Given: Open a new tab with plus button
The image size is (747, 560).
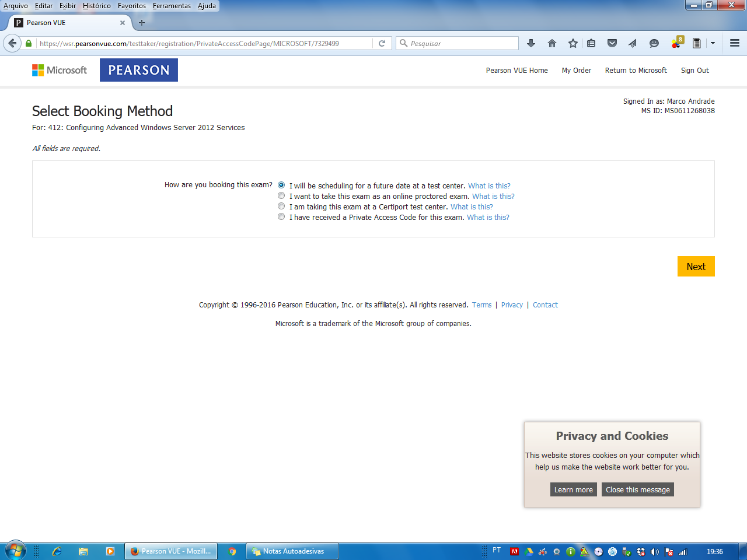Looking at the screenshot, I should [141, 23].
